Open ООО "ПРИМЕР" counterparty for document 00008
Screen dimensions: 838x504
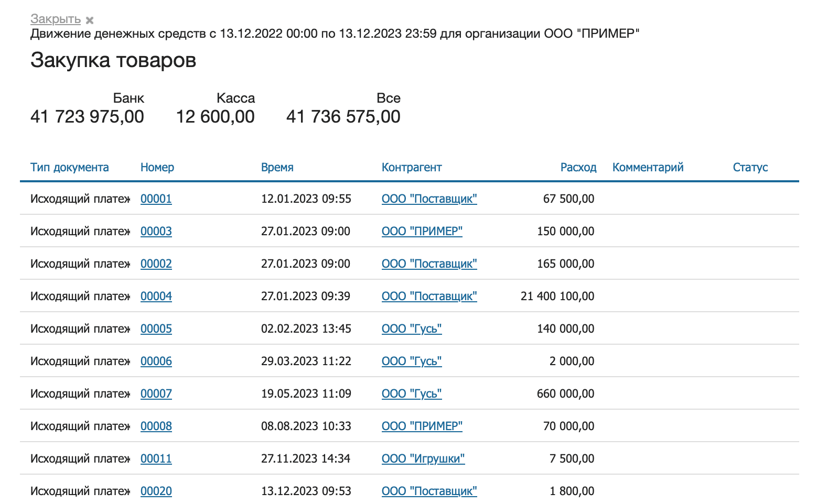point(422,426)
